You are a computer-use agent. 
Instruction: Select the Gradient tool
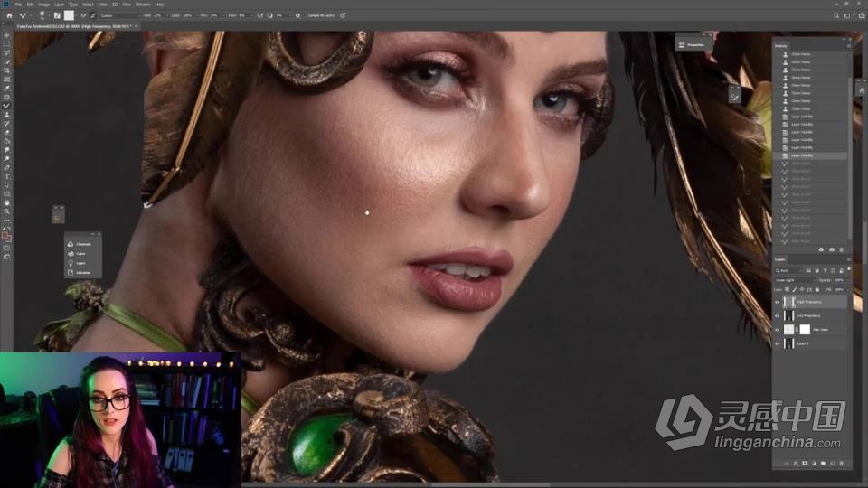coord(6,141)
